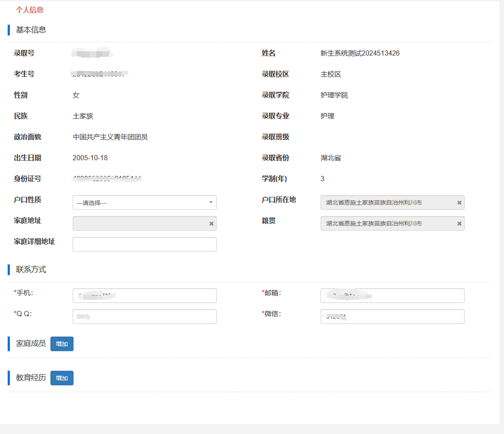Click the 个人信息 tab title
The height and width of the screenshot is (434, 504).
pyautogui.click(x=30, y=10)
